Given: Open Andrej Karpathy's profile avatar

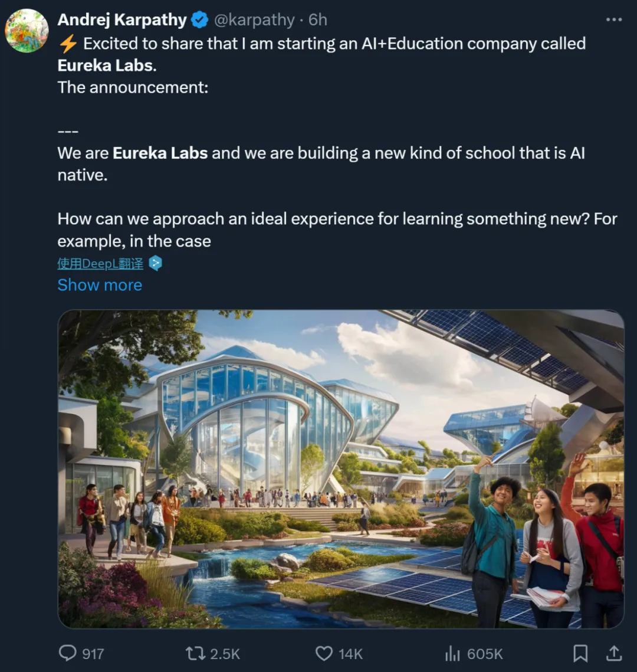Looking at the screenshot, I should tap(27, 31).
